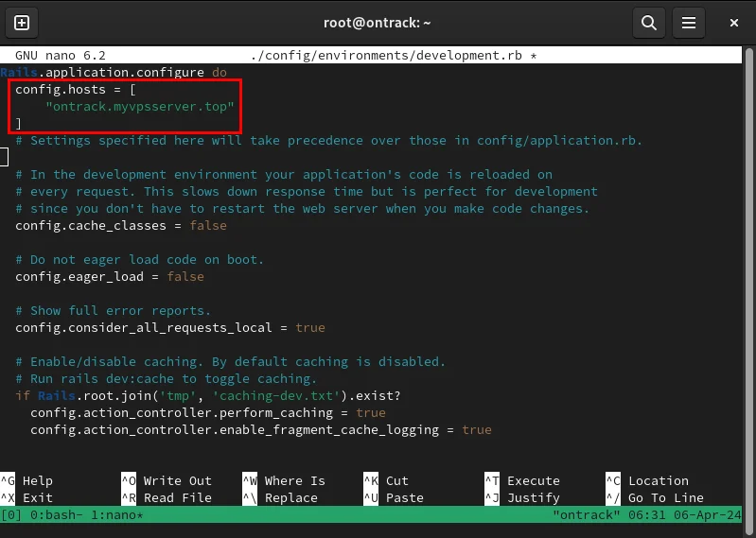Click the ^U Paste shortcut
The height and width of the screenshot is (538, 756).
click(x=394, y=497)
